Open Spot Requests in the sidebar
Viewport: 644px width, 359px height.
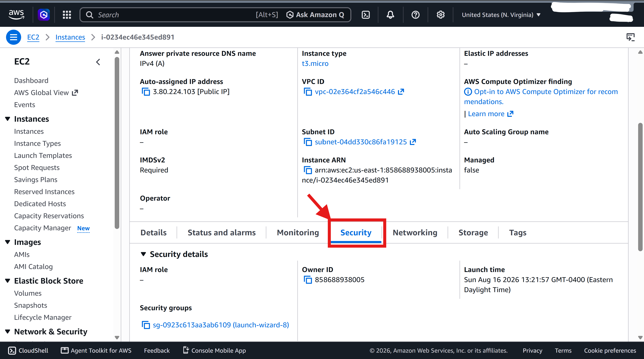(37, 168)
